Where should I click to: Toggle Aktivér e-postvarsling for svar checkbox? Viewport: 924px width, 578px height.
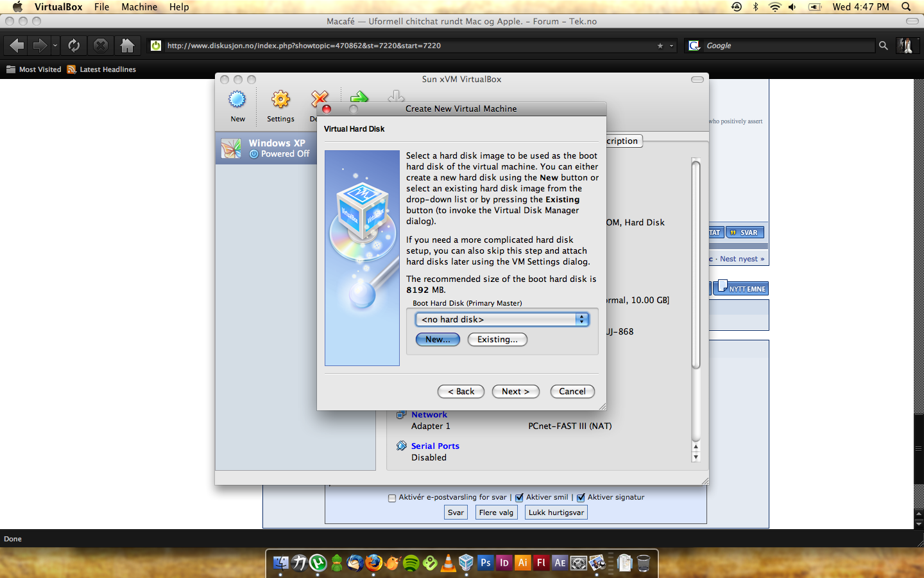pyautogui.click(x=392, y=498)
